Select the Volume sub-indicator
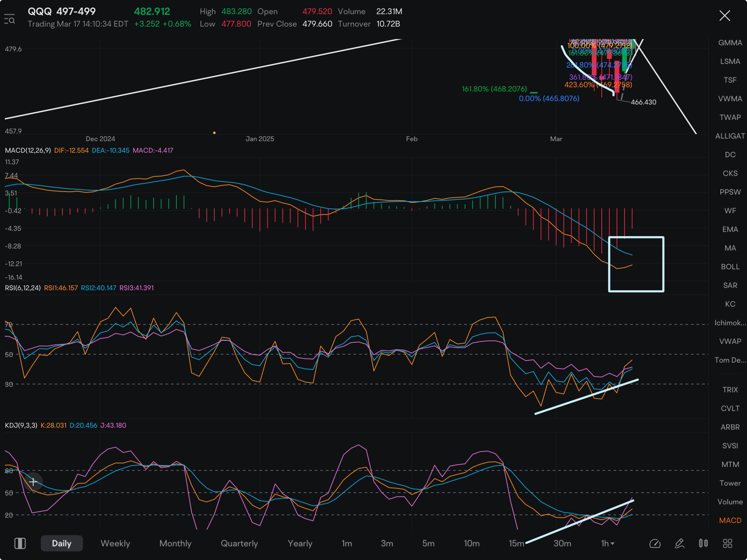The image size is (747, 560). (x=730, y=502)
